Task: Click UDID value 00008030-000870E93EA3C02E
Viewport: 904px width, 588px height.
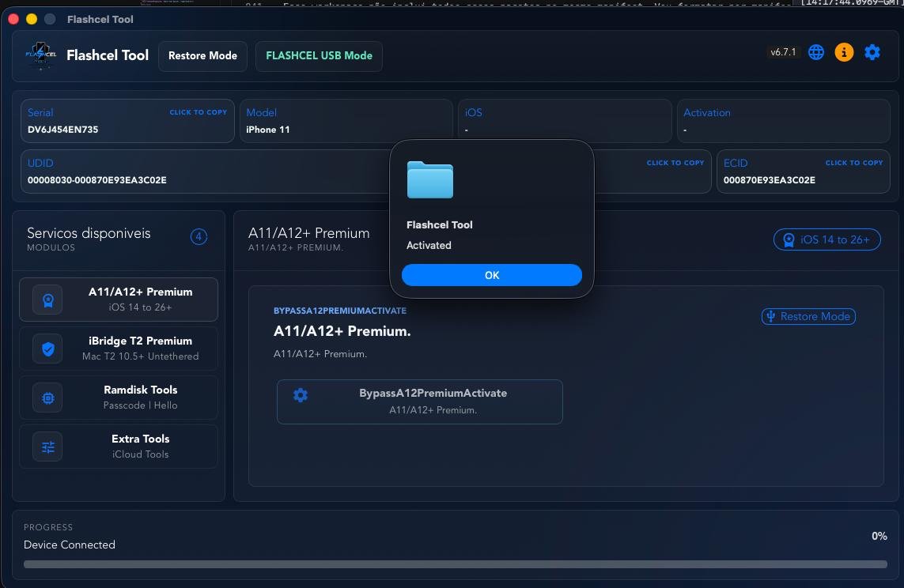Action: pos(96,180)
